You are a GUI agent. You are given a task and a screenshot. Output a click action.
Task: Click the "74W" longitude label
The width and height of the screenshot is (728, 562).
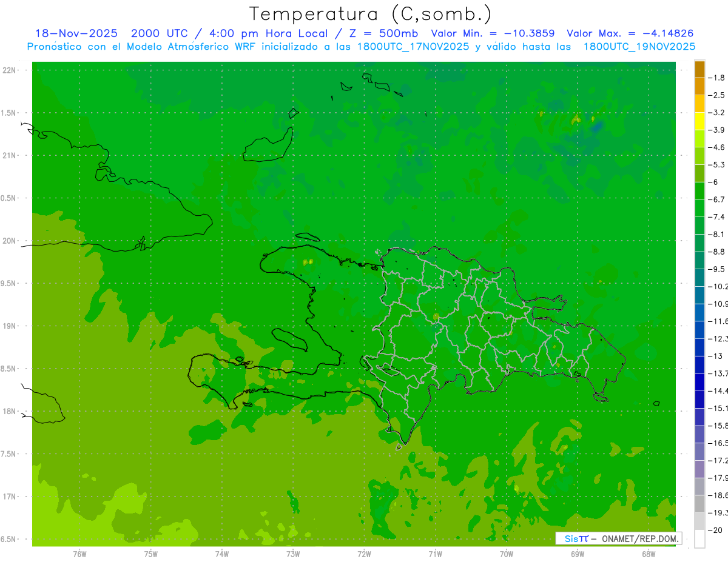(x=222, y=554)
